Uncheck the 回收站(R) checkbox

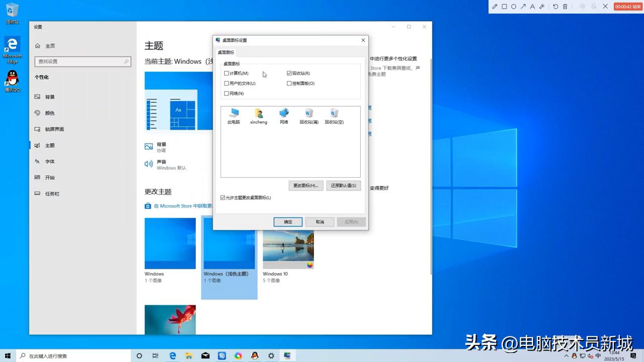click(289, 73)
